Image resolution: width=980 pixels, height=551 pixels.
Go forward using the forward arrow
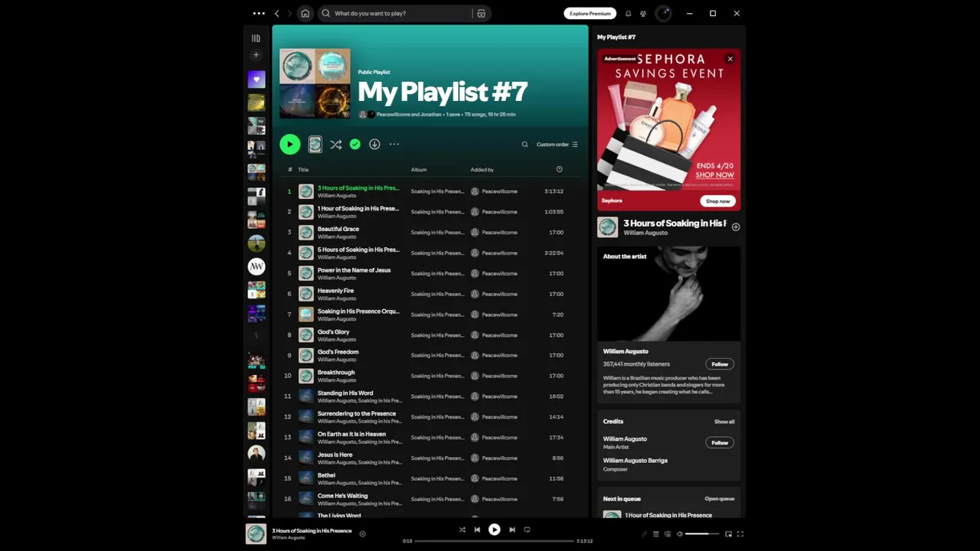(289, 13)
